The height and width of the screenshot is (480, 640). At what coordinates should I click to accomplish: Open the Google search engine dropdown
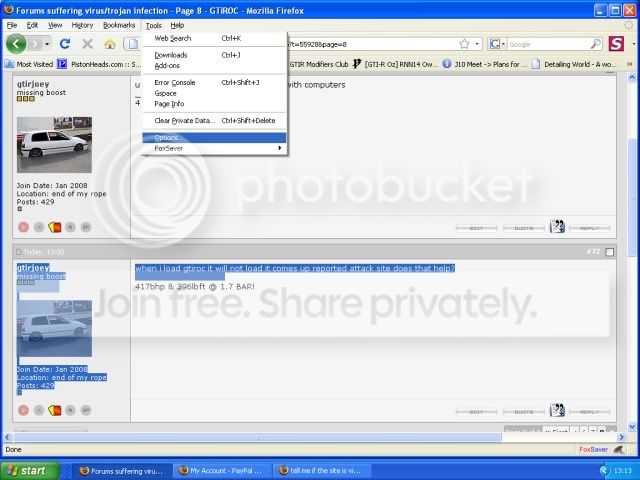click(498, 44)
